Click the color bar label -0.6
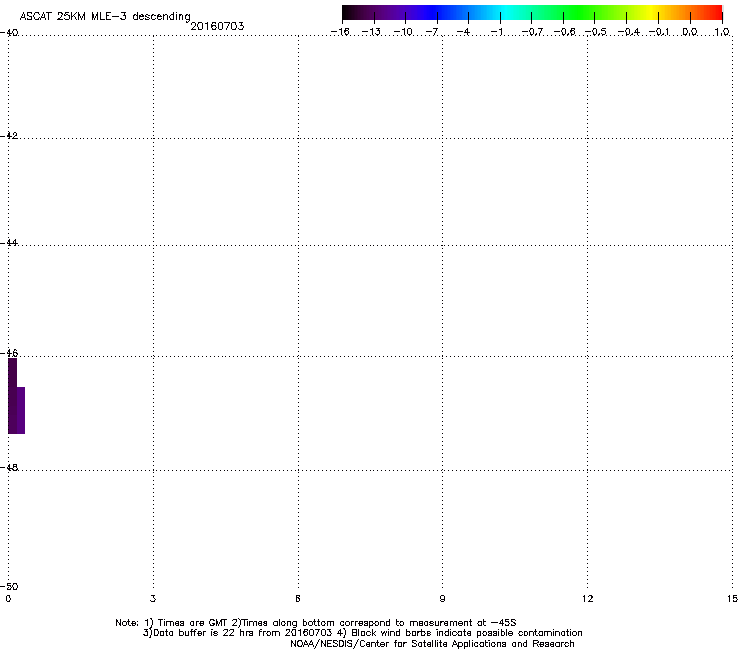 coord(564,32)
